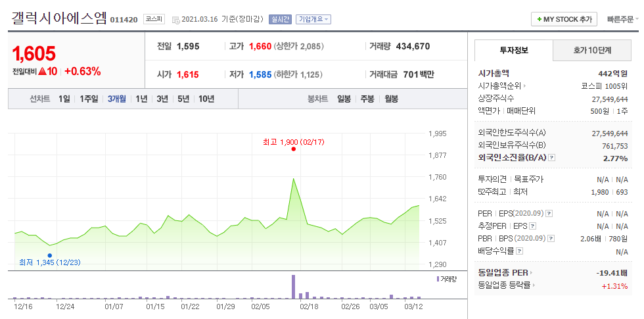Select 3개월 line chart range
This screenshot has width=644, height=319.
coord(117,99)
